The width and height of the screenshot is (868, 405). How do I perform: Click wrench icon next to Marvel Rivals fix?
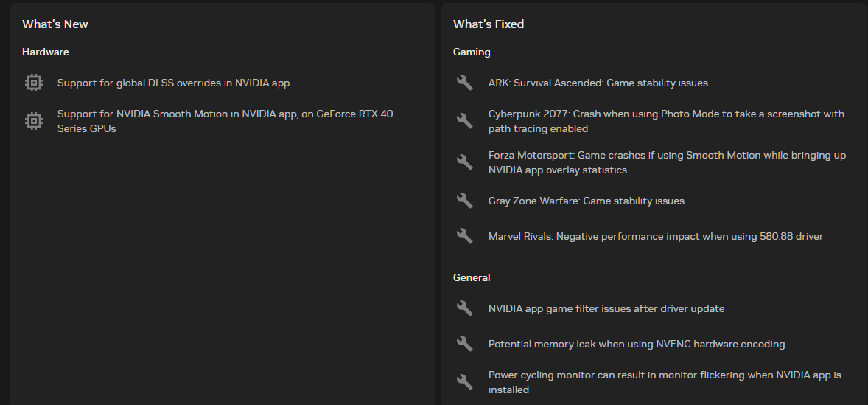pos(464,236)
